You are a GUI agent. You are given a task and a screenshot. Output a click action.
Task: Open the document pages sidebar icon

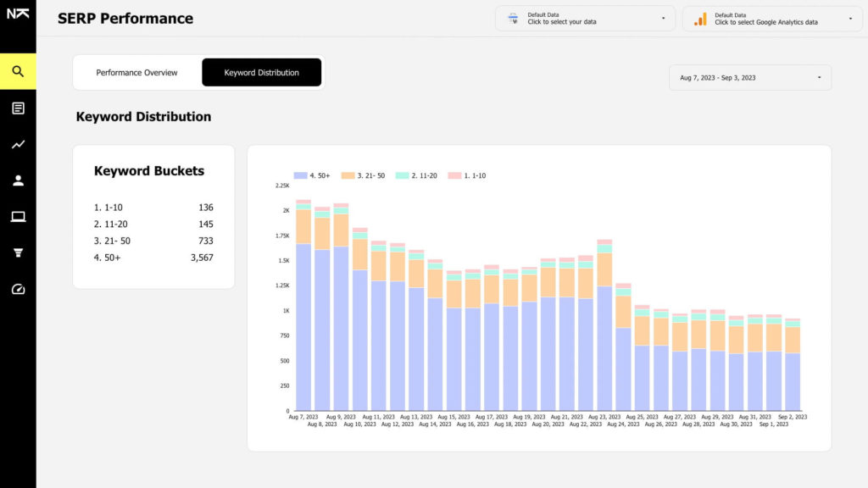coord(18,108)
